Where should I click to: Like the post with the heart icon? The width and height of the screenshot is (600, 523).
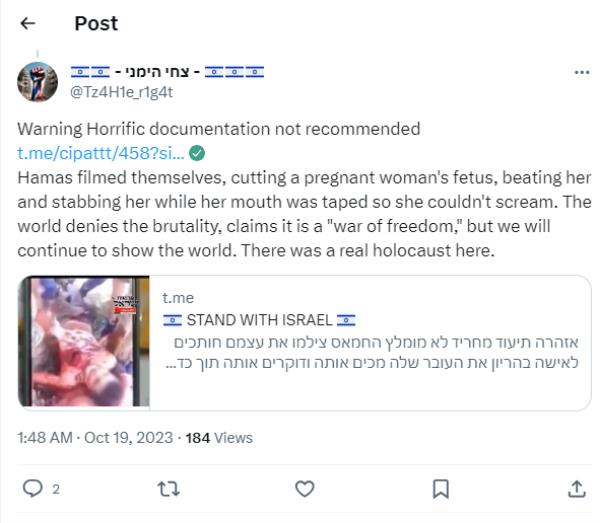click(305, 488)
